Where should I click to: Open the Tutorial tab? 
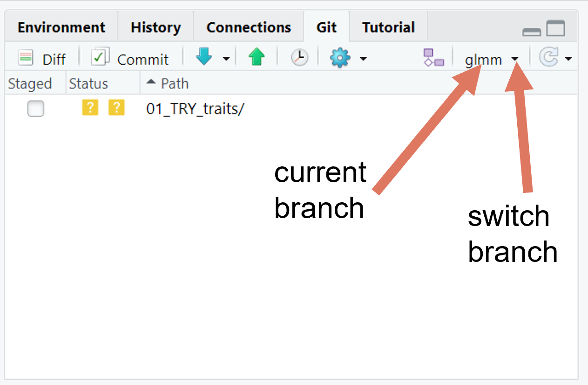388,27
